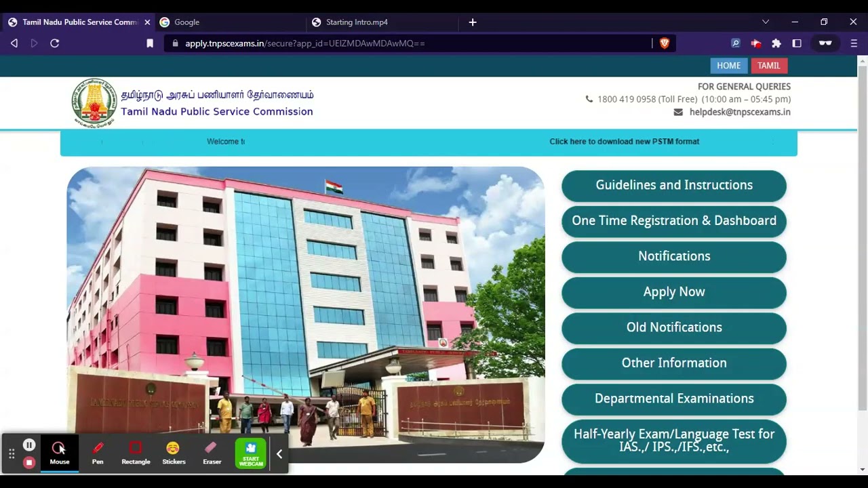Select the Pen annotation tool
Viewport: 868px width, 488px height.
(x=98, y=453)
